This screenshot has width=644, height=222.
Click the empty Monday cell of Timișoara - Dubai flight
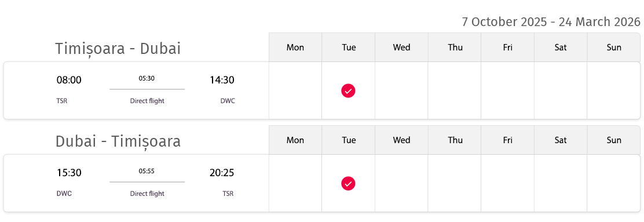pyautogui.click(x=295, y=90)
